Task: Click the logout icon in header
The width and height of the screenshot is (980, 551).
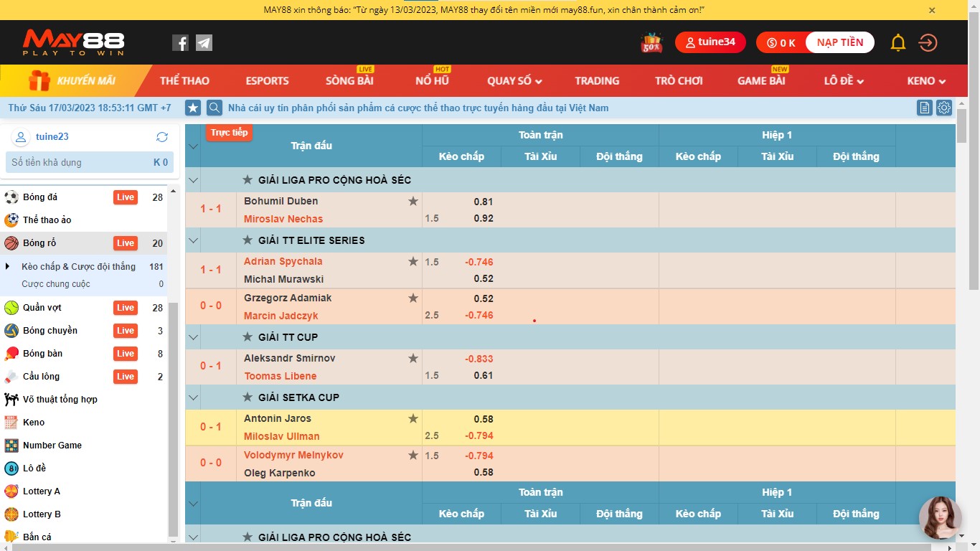Action: pos(928,43)
